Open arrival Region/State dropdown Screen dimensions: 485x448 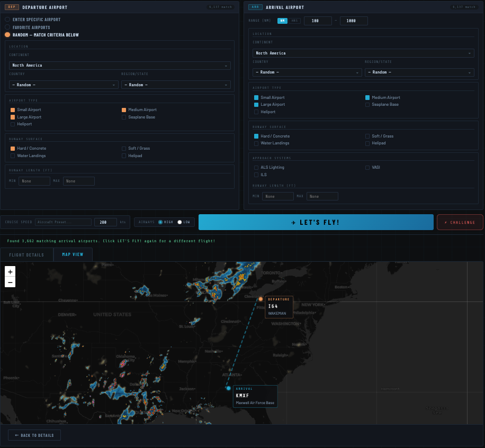(419, 72)
